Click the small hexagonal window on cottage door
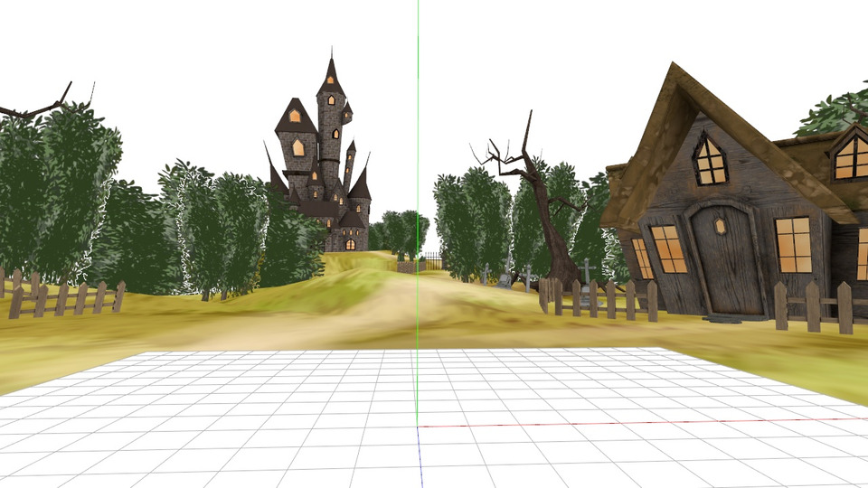This screenshot has width=868, height=488. (x=720, y=226)
